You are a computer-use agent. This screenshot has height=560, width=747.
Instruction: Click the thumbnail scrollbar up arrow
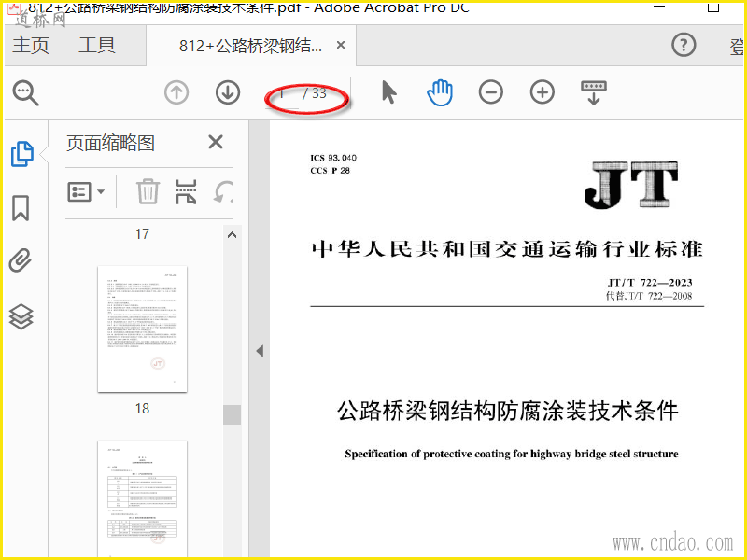232,235
